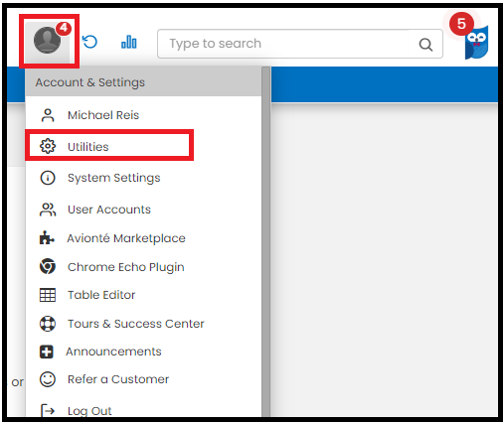504x424 pixels.
Task: Click the refresh arrow icon
Action: pos(89,42)
